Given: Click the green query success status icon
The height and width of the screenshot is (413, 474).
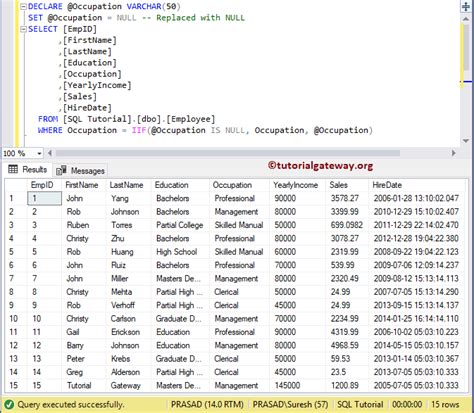Looking at the screenshot, I should (9, 405).
